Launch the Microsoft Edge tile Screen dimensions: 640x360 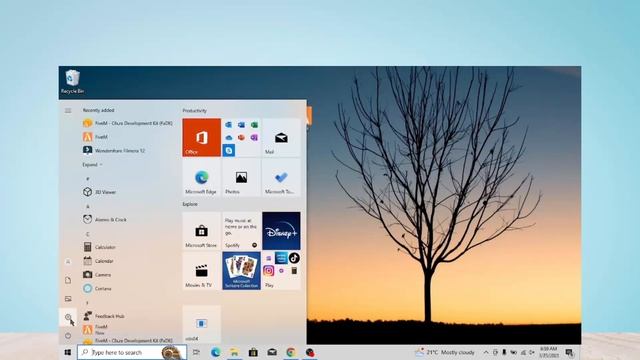(x=201, y=178)
